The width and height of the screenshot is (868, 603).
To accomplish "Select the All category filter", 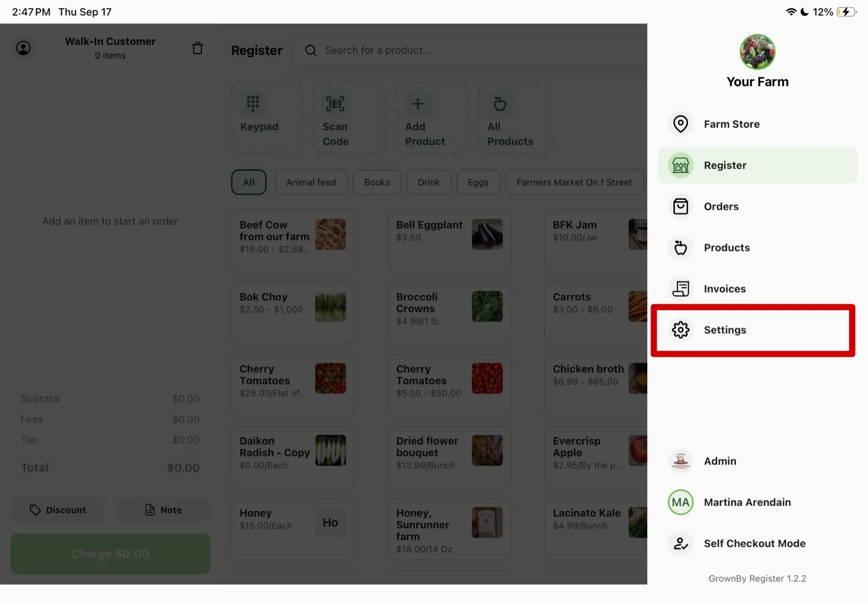I will pos(249,182).
